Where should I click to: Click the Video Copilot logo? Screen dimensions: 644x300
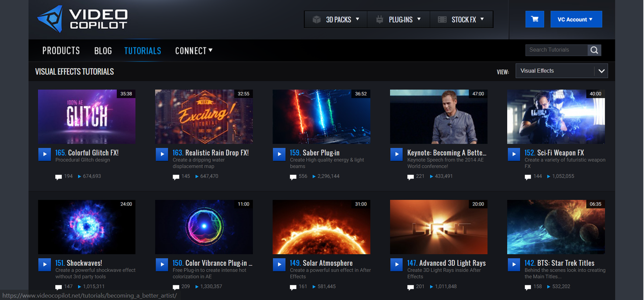coord(82,19)
